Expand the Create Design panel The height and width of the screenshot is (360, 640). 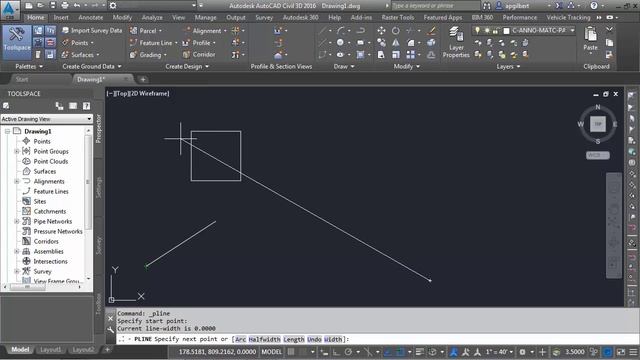pyautogui.click(x=187, y=66)
